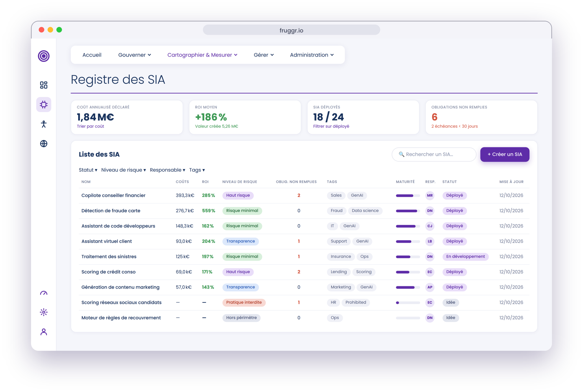Go to Accueil in top navigation

pos(92,55)
